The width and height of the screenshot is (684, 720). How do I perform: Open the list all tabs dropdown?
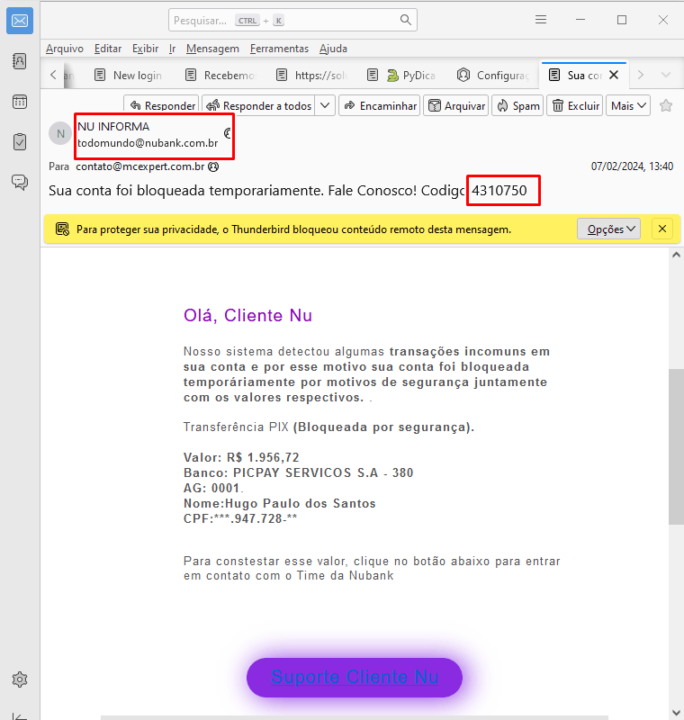[666, 75]
